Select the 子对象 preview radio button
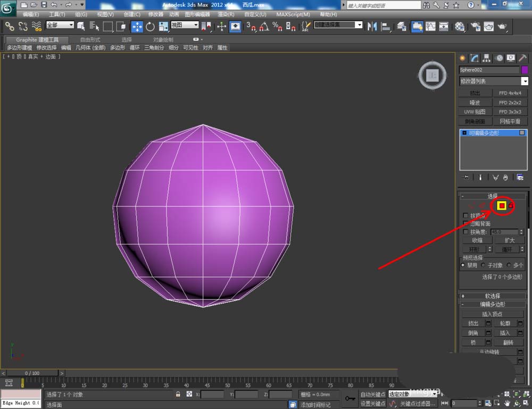This screenshot has width=532, height=409. coord(484,265)
